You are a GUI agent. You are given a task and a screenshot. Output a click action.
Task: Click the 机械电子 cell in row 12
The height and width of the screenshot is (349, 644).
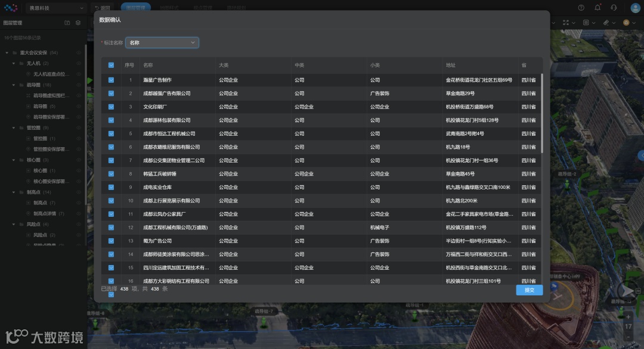(379, 228)
